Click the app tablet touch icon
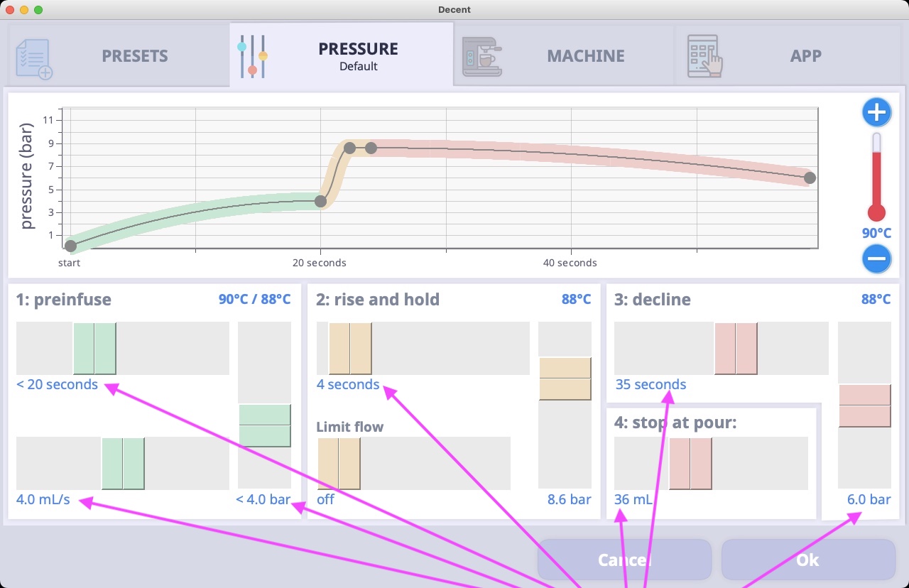909x588 pixels. point(704,57)
